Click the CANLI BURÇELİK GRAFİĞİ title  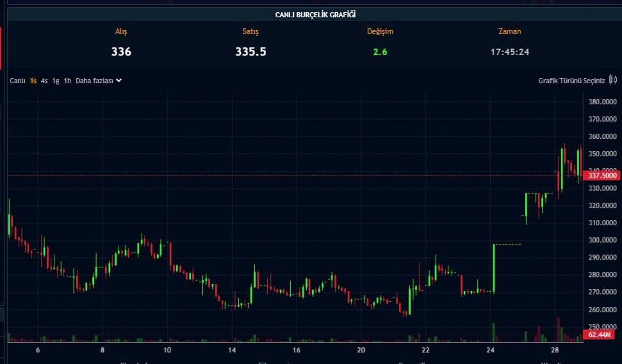(x=315, y=14)
